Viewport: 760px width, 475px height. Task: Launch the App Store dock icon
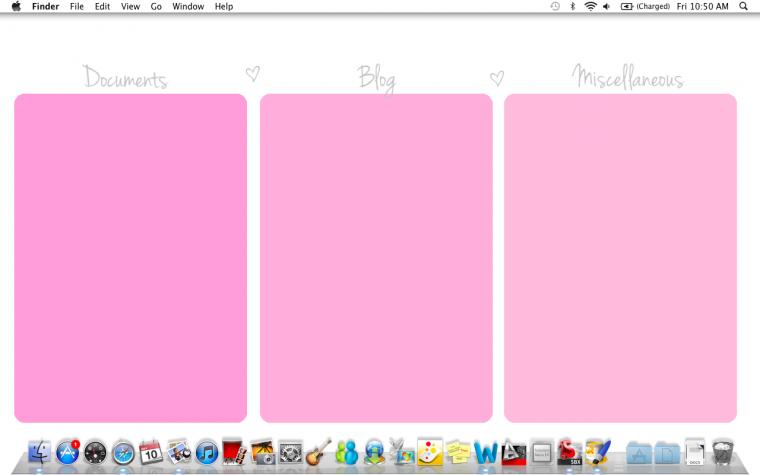[67, 452]
